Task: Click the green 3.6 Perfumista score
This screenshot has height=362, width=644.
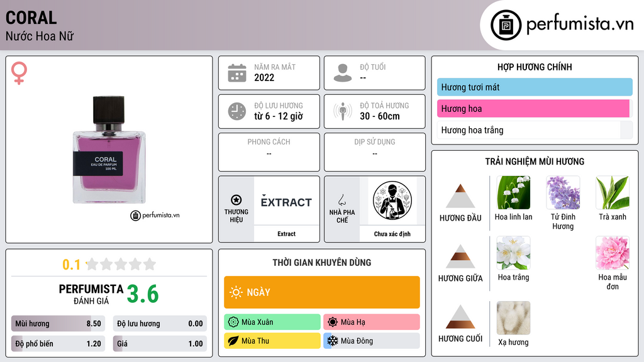Action: point(143,294)
